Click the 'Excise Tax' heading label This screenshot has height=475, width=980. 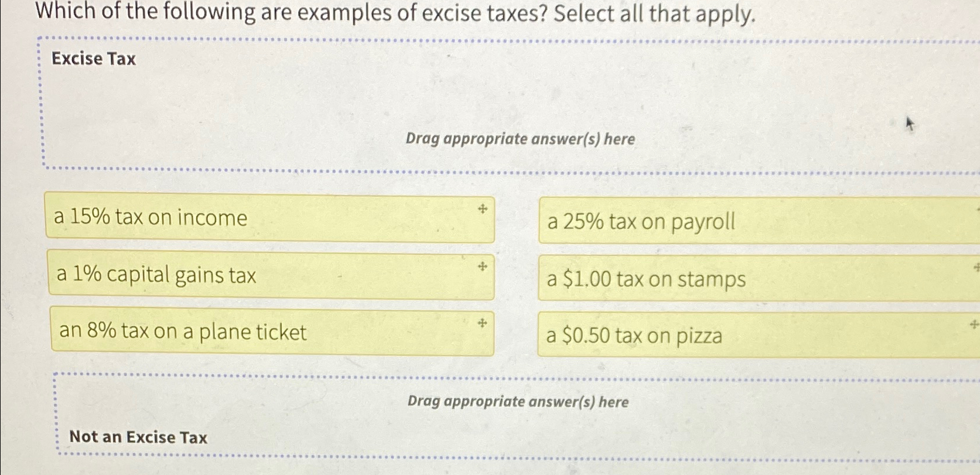tap(93, 59)
